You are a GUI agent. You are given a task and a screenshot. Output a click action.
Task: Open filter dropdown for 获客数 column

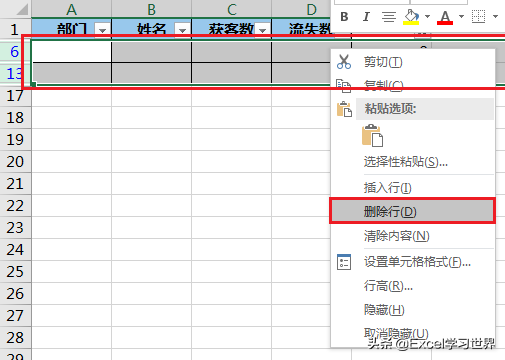click(262, 30)
